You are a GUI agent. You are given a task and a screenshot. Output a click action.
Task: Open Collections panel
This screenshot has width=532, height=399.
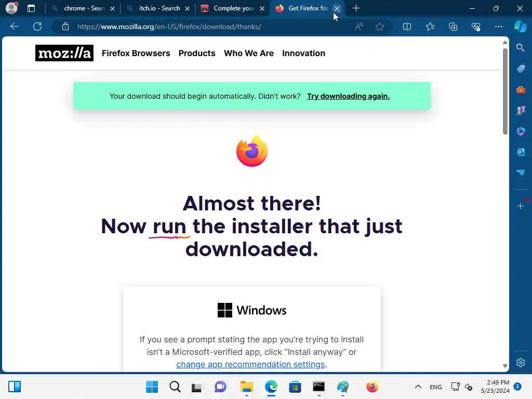pyautogui.click(x=453, y=26)
